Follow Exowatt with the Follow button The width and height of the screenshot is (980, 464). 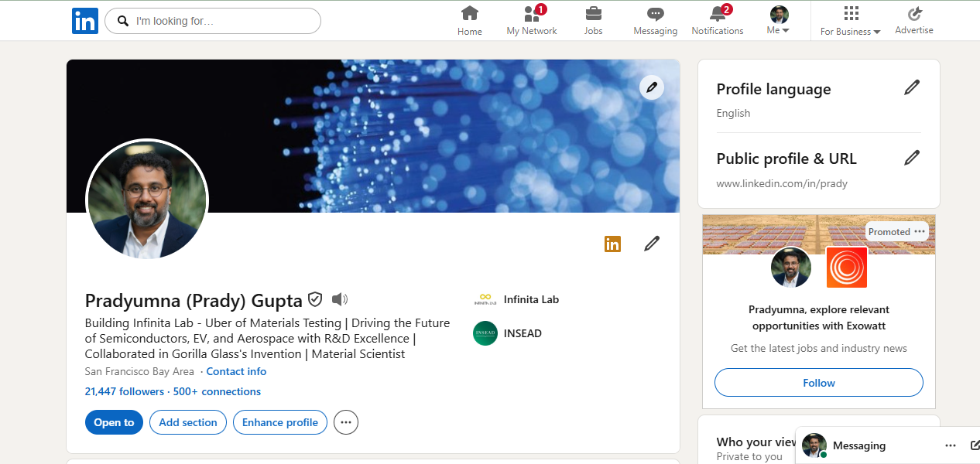[819, 383]
